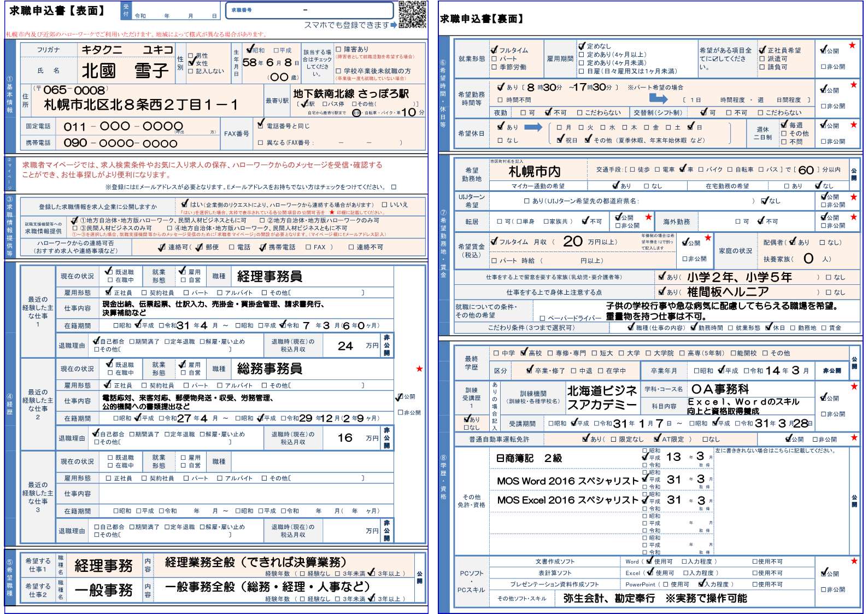Screen dimensions: 868x614
Task: Click the QR code for smartphone registration
Action: click(x=412, y=15)
